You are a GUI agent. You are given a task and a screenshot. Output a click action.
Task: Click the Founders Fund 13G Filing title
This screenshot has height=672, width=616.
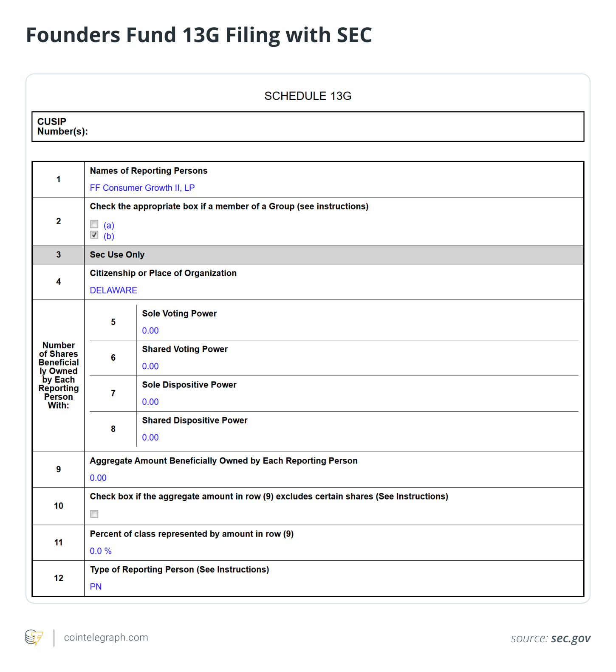click(199, 35)
